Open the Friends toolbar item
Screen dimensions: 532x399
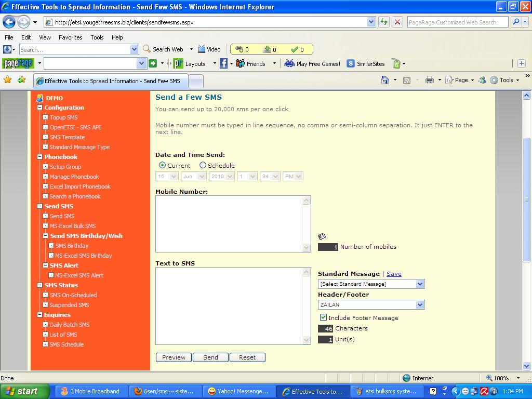(x=251, y=64)
